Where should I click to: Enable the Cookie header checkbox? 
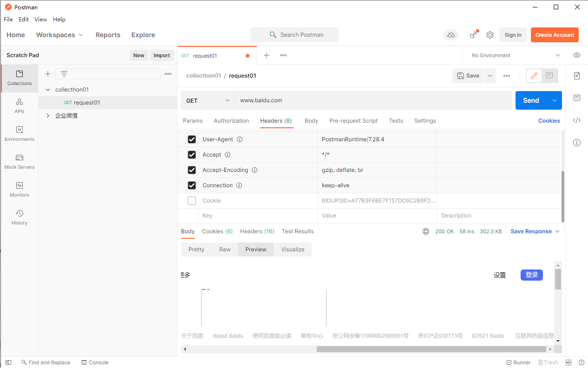point(192,201)
